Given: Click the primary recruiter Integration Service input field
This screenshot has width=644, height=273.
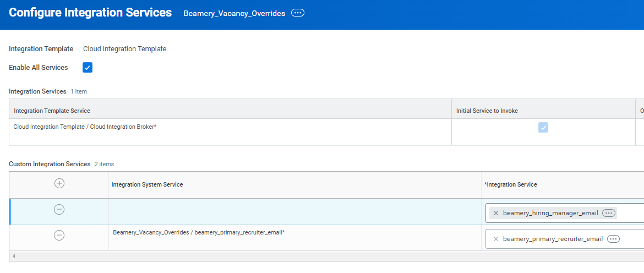Looking at the screenshot, I should [x=565, y=239].
